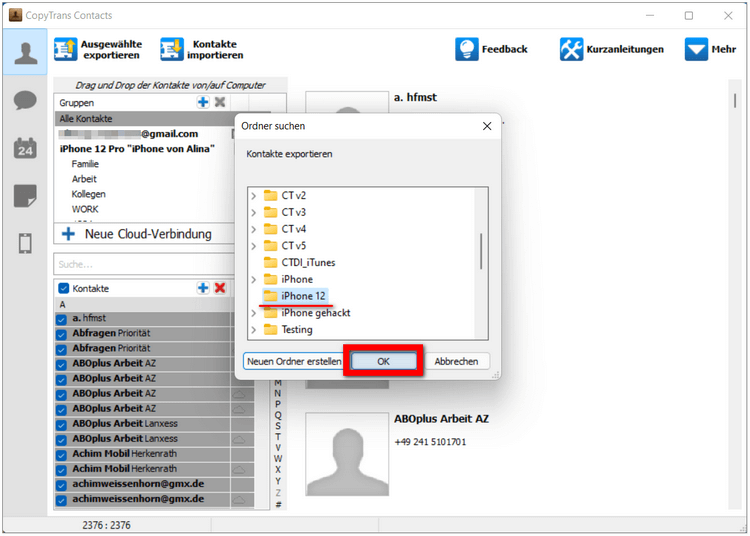Click Kontakte importieren toolbar button
This screenshot has height=536, width=750.
pos(202,50)
